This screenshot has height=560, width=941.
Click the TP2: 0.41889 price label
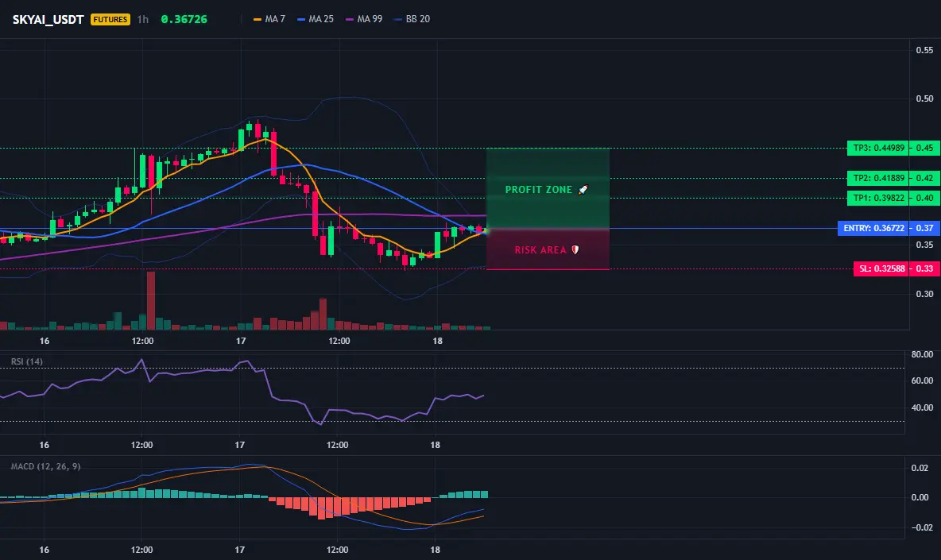878,178
